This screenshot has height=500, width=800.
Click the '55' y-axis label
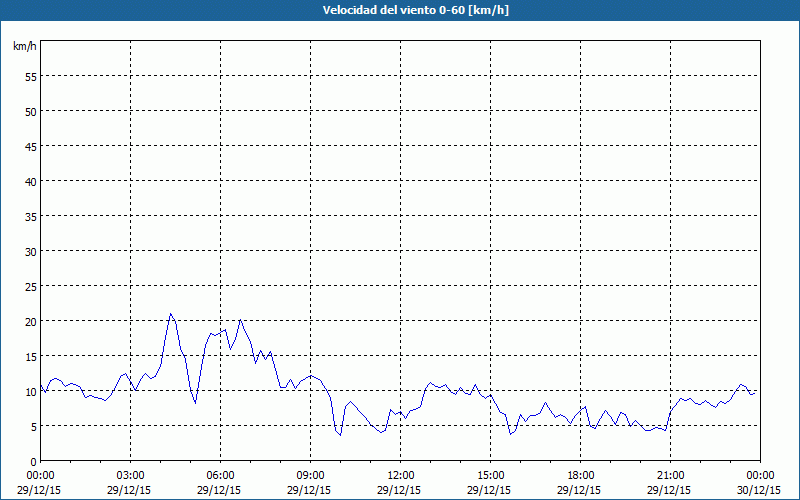pyautogui.click(x=31, y=77)
